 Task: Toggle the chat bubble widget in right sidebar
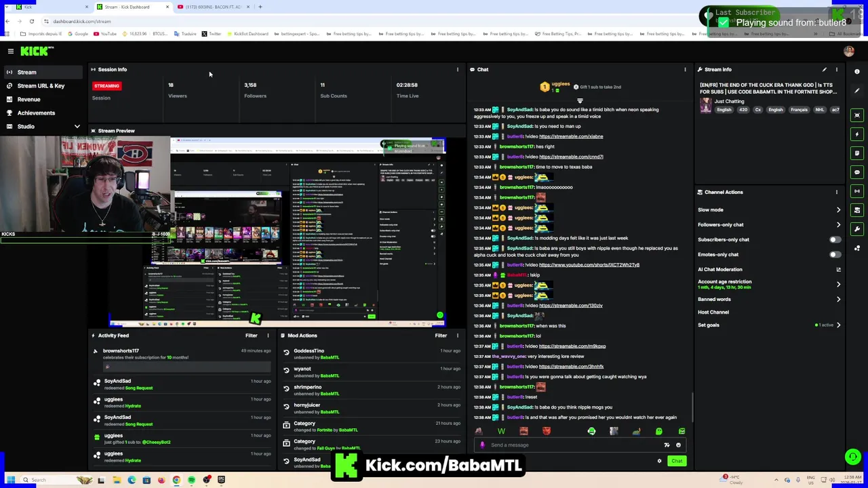857,172
